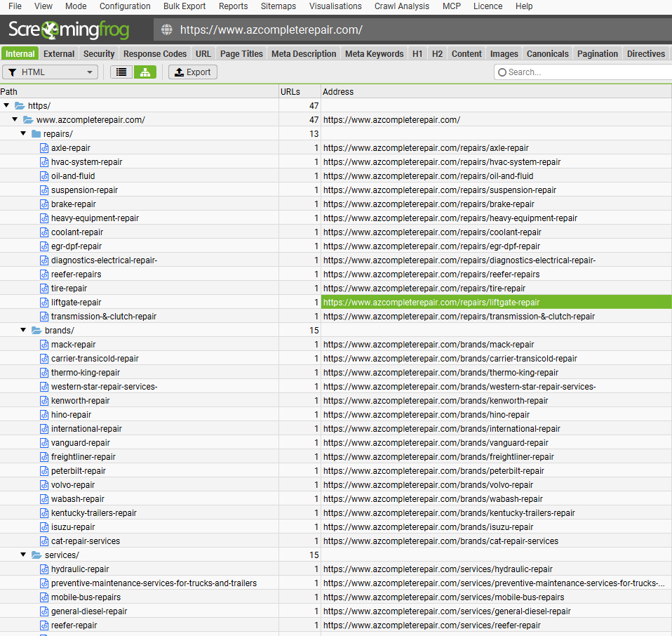Click the isuzu-repair page icon
672x636 pixels.
tap(44, 527)
